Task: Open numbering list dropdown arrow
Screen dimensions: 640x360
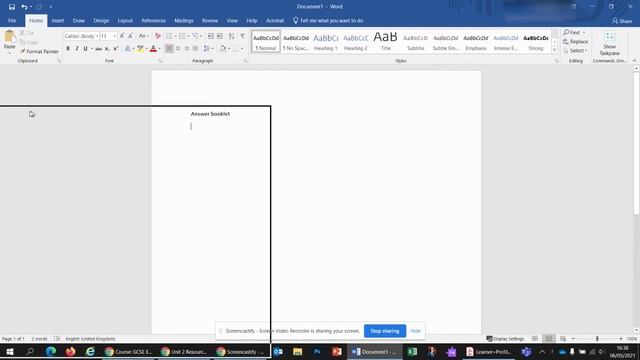Action: pyautogui.click(x=189, y=36)
